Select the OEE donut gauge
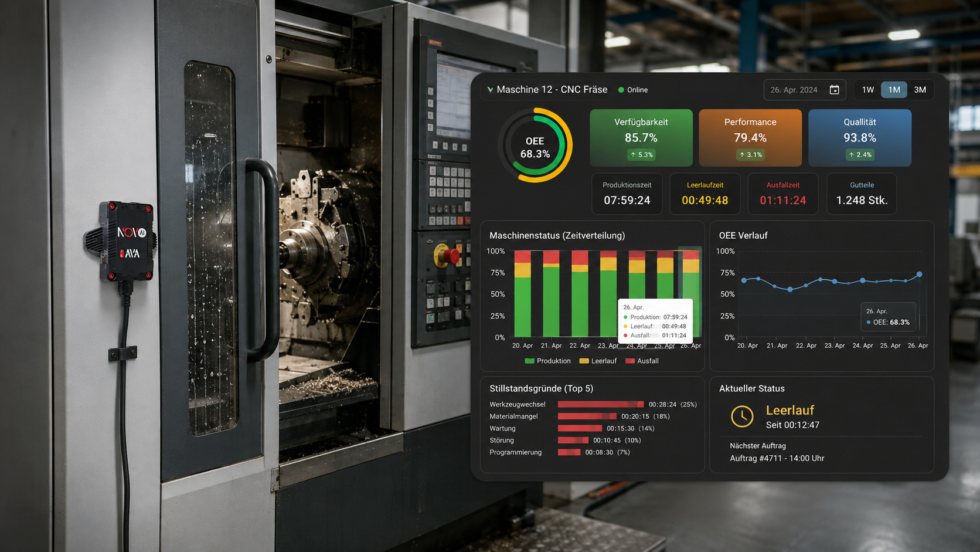This screenshot has width=980, height=552. pyautogui.click(x=535, y=145)
